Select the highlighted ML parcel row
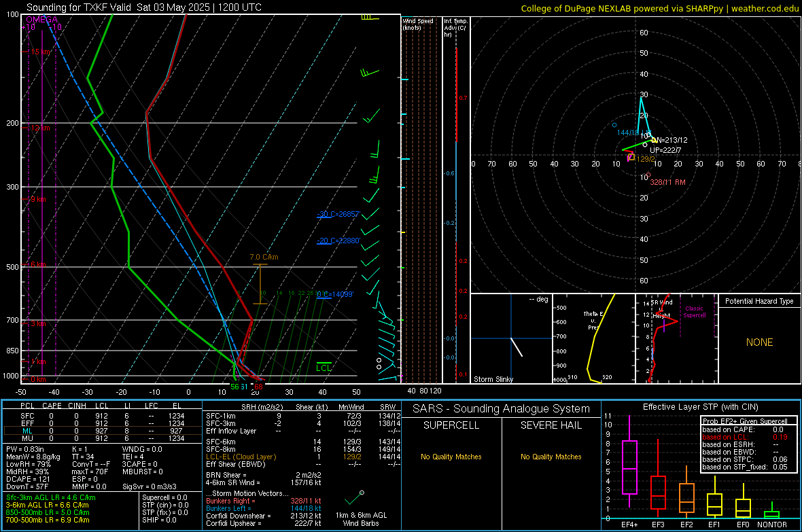Viewport: 802px width, 532px height. point(102,431)
